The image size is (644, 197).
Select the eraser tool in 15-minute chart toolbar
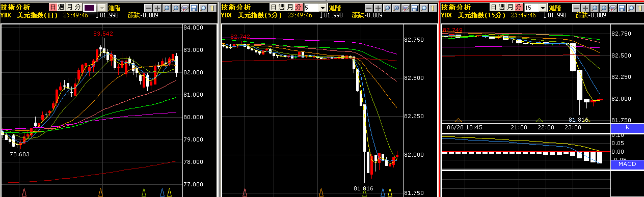612,8
